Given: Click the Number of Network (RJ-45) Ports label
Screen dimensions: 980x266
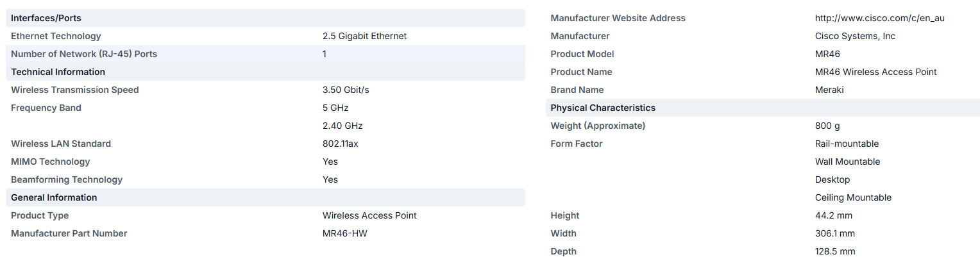Looking at the screenshot, I should click(84, 54).
